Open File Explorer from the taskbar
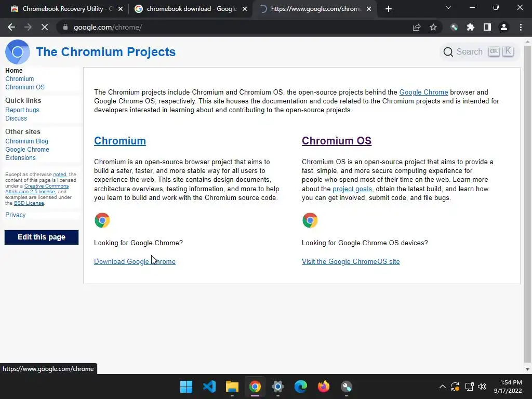Screen dimensions: 532x399 coord(232,387)
